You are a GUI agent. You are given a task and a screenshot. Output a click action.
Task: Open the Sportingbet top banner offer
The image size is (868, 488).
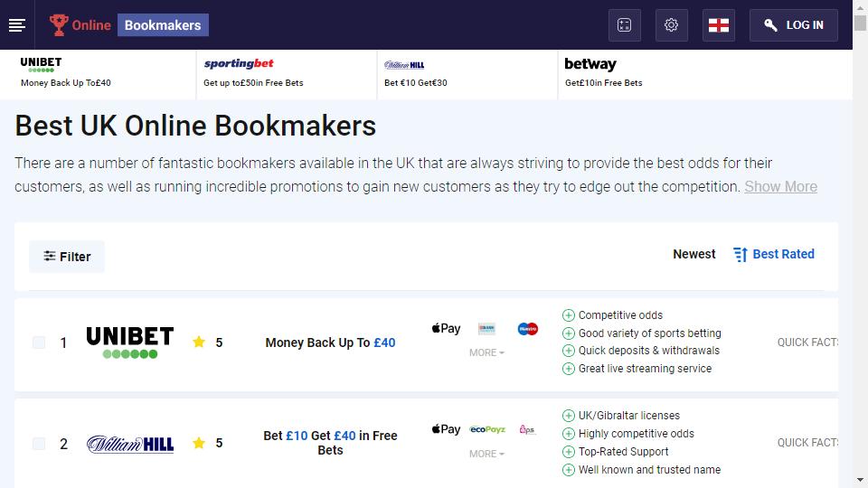(287, 75)
